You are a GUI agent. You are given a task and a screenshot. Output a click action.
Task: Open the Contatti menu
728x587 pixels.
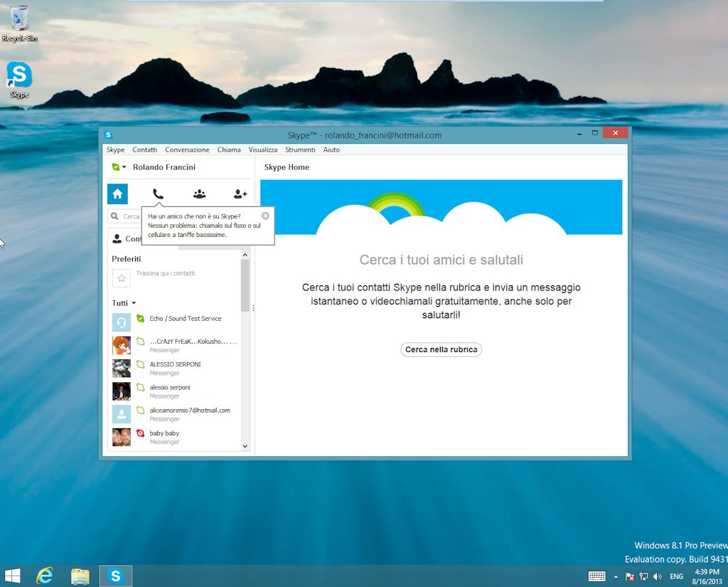coord(144,149)
